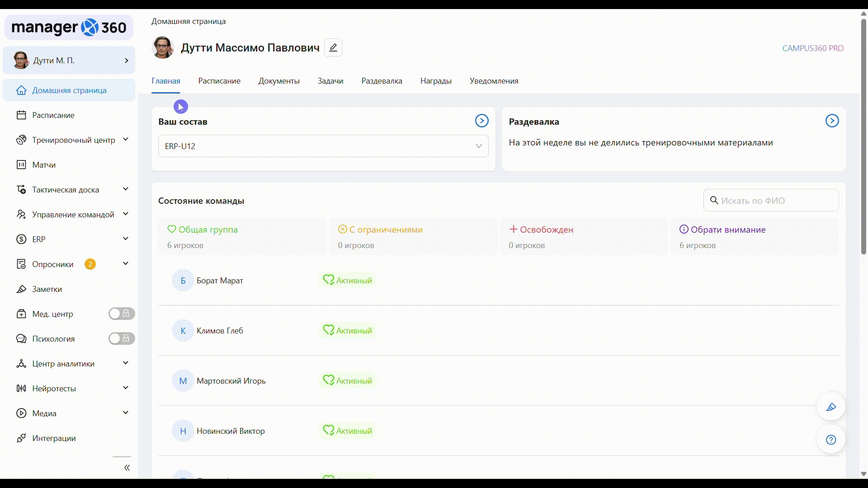
Task: Expand the Центр аналитики section
Action: click(126, 363)
